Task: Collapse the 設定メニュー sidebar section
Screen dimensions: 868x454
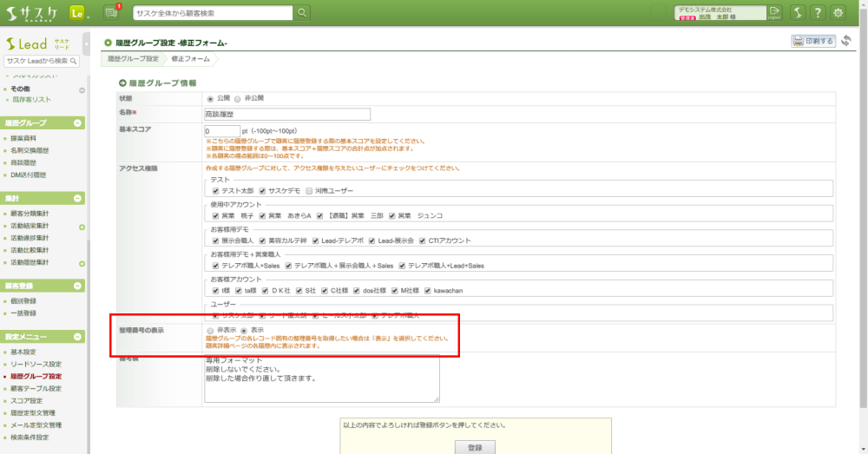Action: coord(78,336)
